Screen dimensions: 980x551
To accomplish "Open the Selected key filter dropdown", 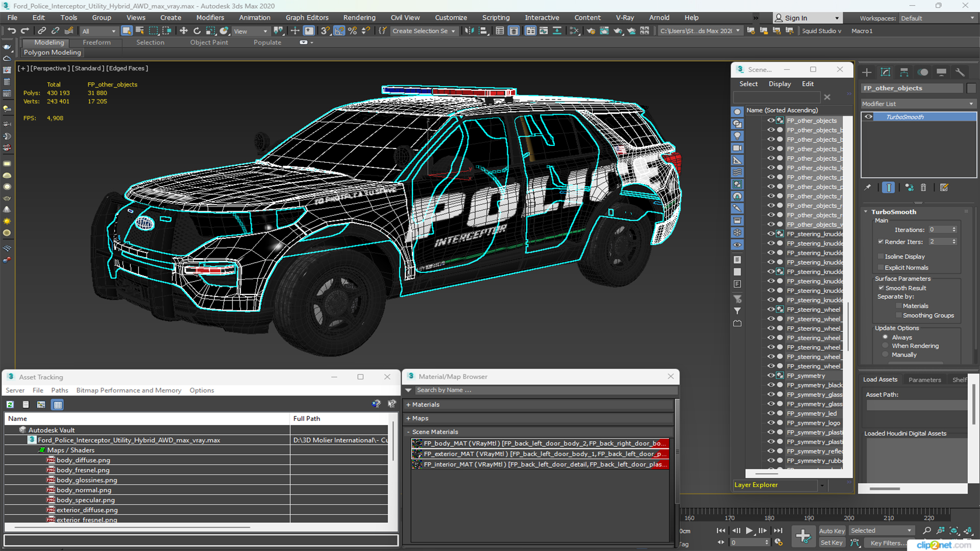I will coord(881,531).
